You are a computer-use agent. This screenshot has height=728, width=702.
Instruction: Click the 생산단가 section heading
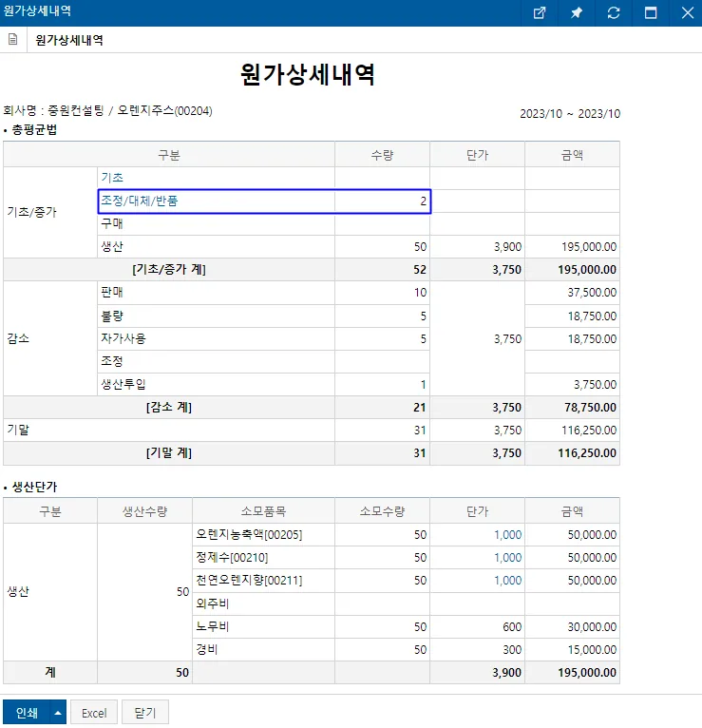pos(34,487)
